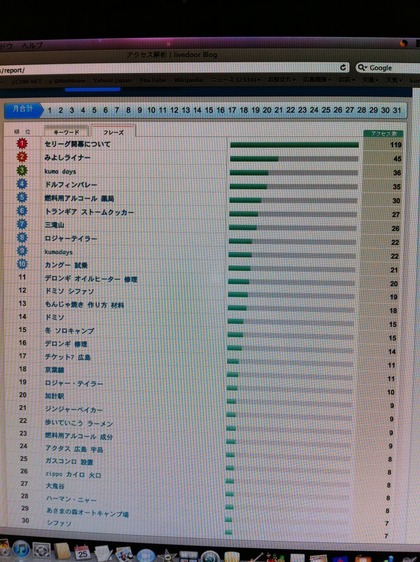420x562 pixels.
Task: Click the phrase みよしライナー
Action: point(67,158)
